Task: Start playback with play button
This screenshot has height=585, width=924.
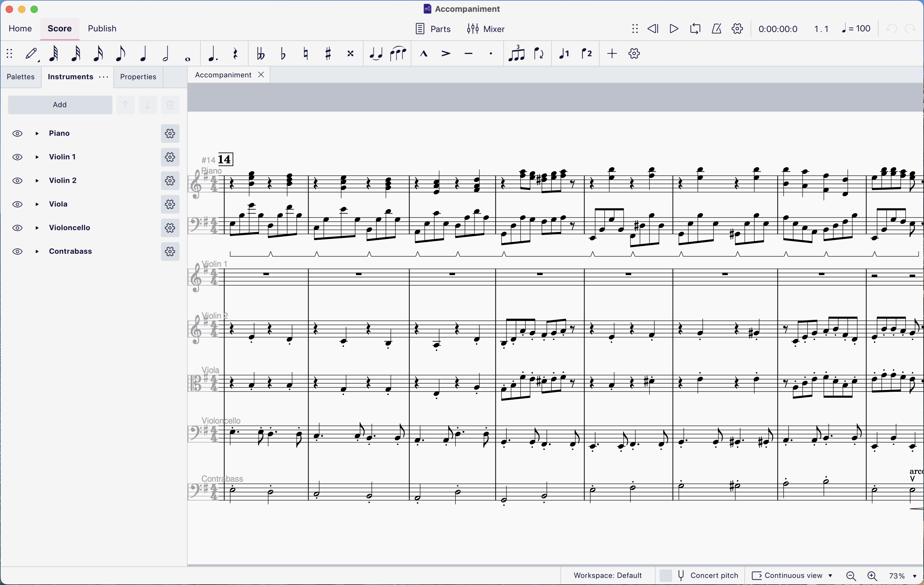Action: (674, 29)
